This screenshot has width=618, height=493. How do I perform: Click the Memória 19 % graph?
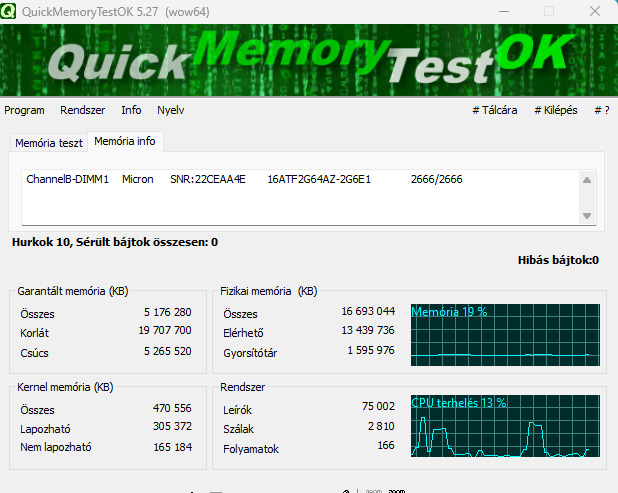pos(505,335)
